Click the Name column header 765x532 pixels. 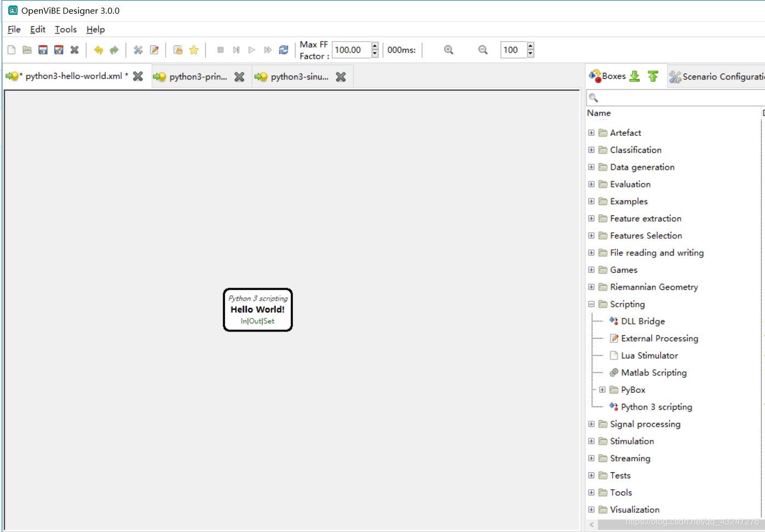[x=599, y=113]
